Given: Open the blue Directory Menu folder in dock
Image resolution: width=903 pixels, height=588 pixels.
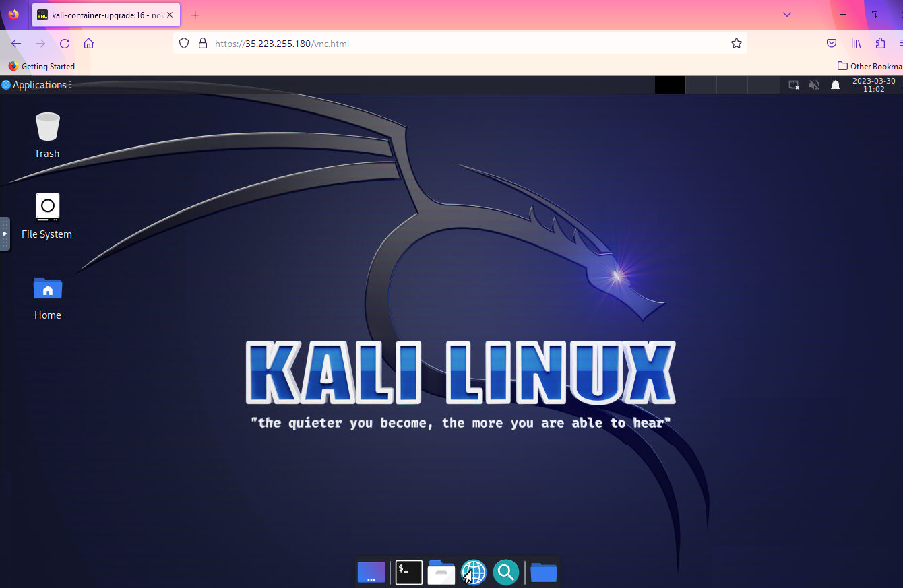Looking at the screenshot, I should coord(544,573).
